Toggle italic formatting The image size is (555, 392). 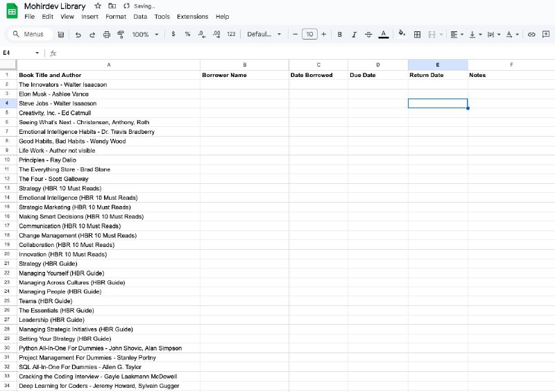point(354,35)
